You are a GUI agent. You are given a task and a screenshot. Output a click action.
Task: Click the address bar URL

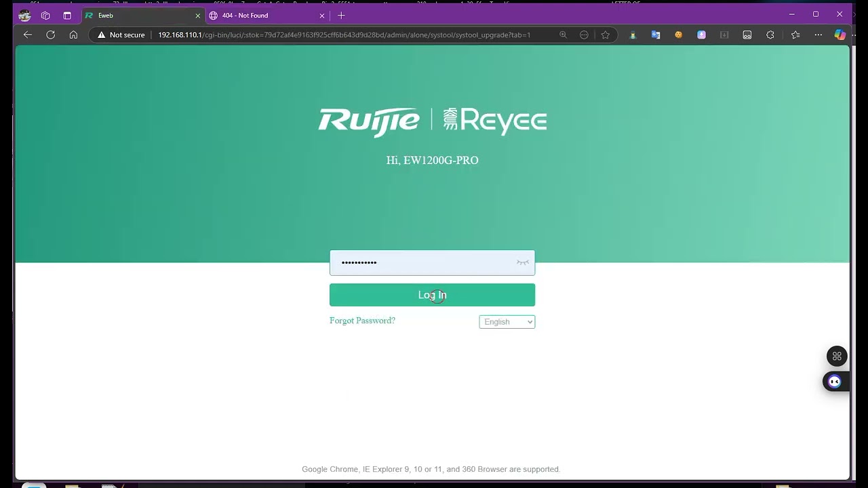coord(344,35)
